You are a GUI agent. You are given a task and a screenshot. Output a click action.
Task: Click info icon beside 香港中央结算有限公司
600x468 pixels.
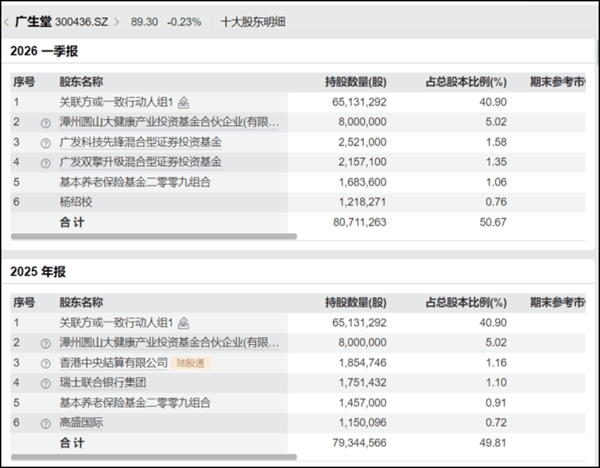tap(46, 364)
